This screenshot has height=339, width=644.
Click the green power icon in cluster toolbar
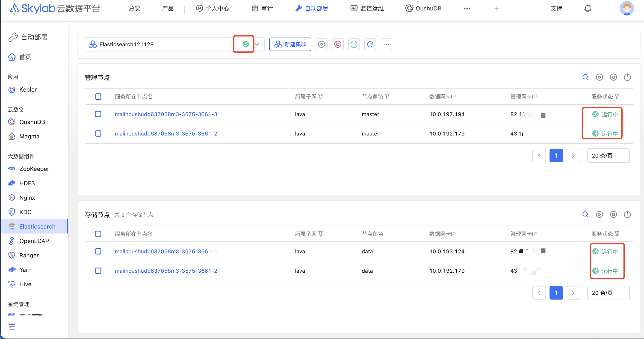pos(354,45)
